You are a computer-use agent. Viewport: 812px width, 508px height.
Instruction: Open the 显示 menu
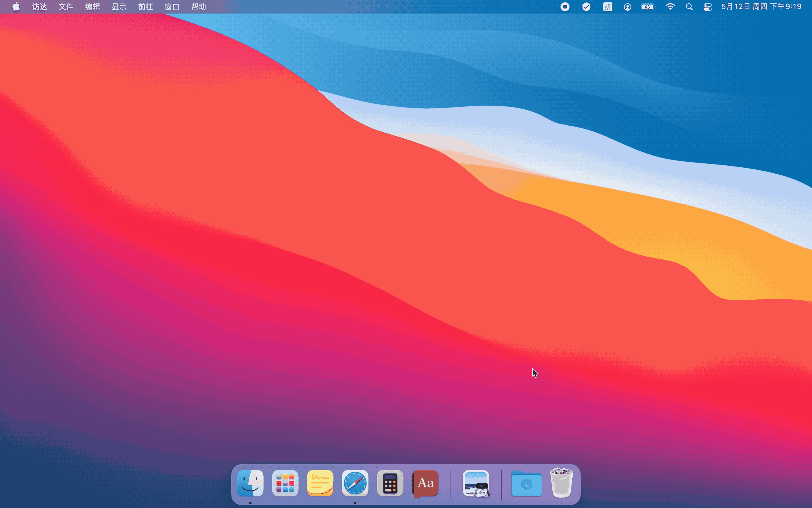tap(119, 7)
